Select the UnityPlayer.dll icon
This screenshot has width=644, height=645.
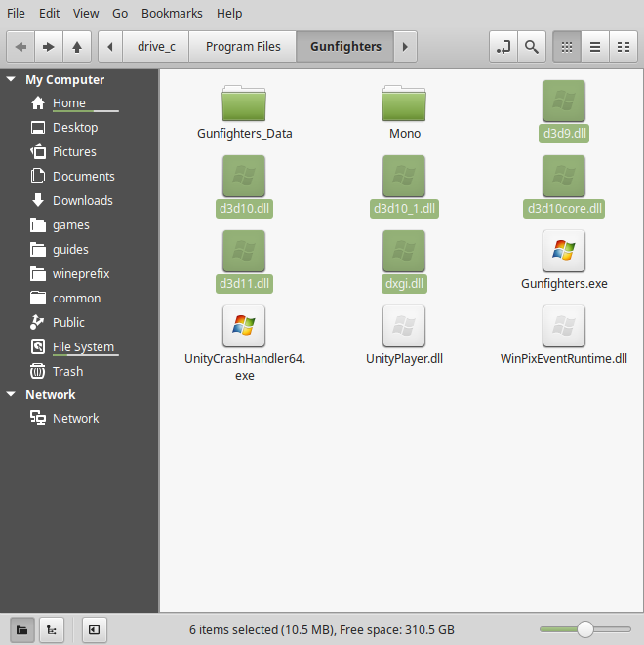[404, 326]
